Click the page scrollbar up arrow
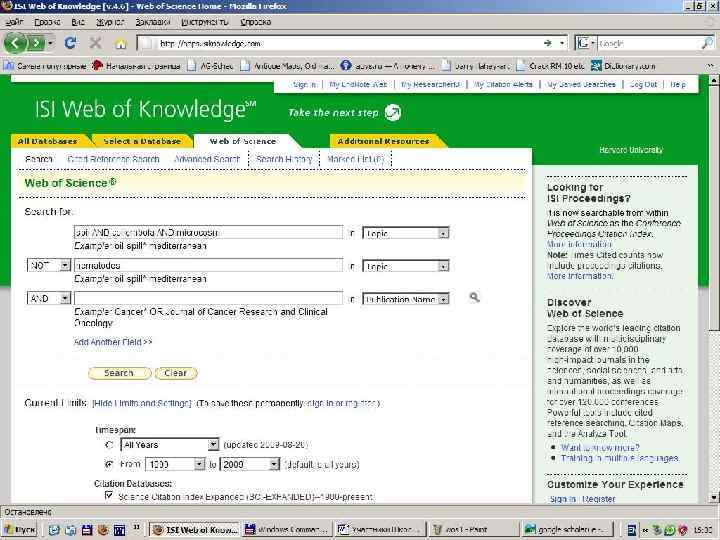The image size is (720, 540). point(714,80)
